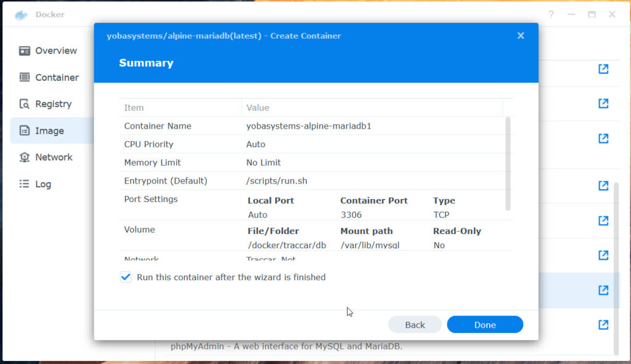Click the Read-Only subheader
This screenshot has width=631, height=364.
[x=457, y=231]
